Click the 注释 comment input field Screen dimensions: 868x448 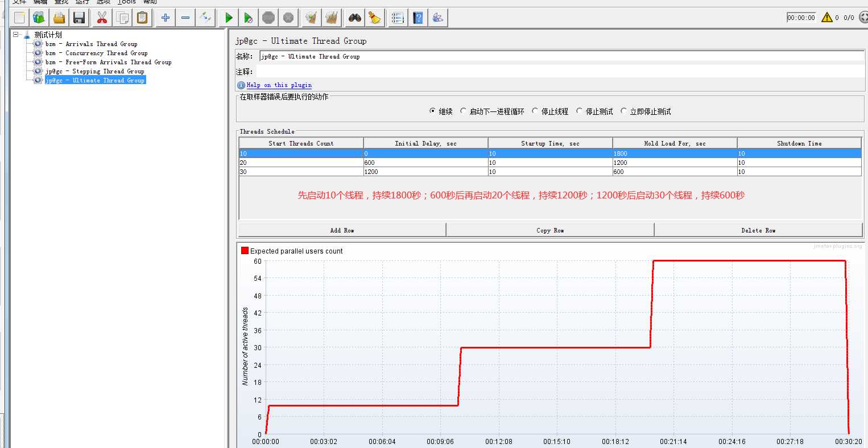point(560,72)
